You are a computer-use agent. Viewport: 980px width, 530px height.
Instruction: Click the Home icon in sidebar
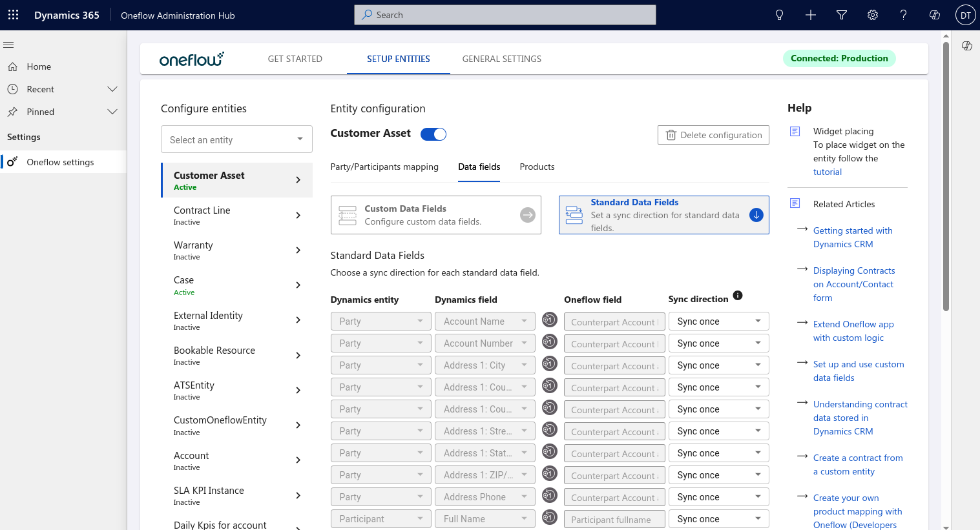click(12, 66)
